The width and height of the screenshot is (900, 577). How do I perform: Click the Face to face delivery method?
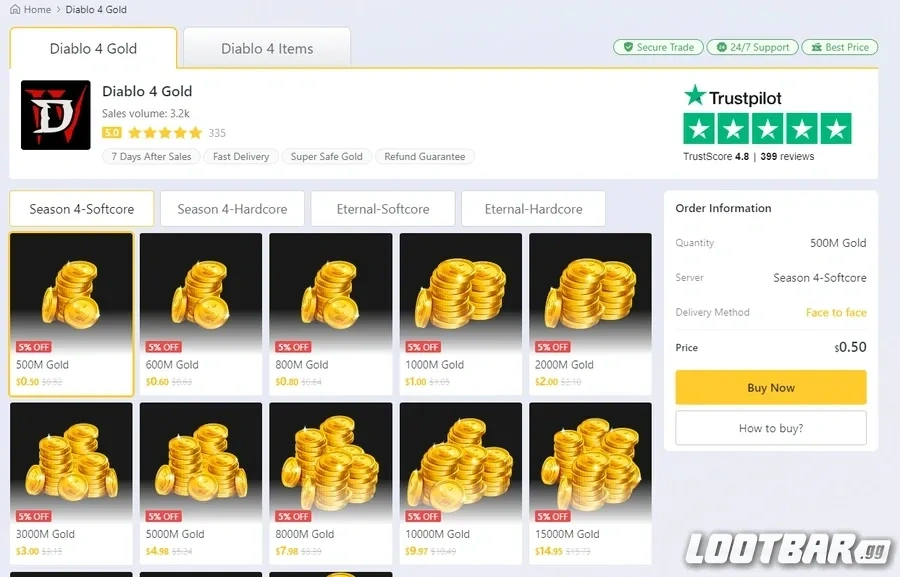tap(836, 312)
